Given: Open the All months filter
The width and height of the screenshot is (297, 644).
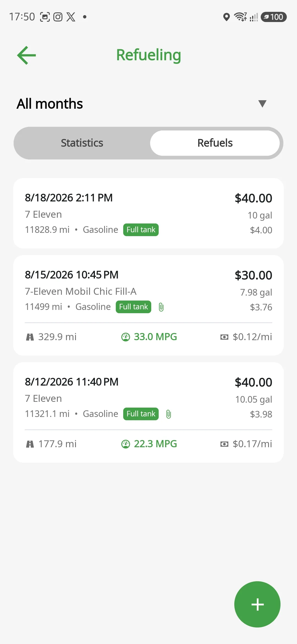Looking at the screenshot, I should 148,104.
